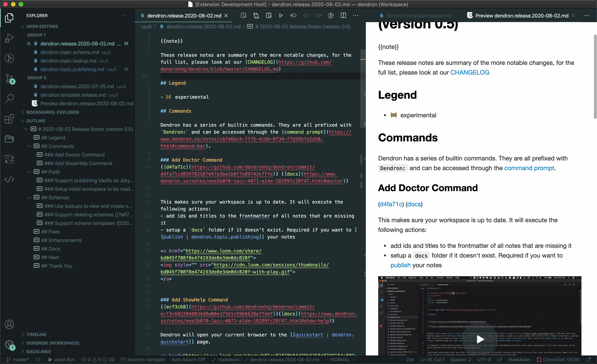The height and width of the screenshot is (364, 597).
Task: Click the compare changes icon in editor toolbar
Action: pyautogui.click(x=256, y=16)
